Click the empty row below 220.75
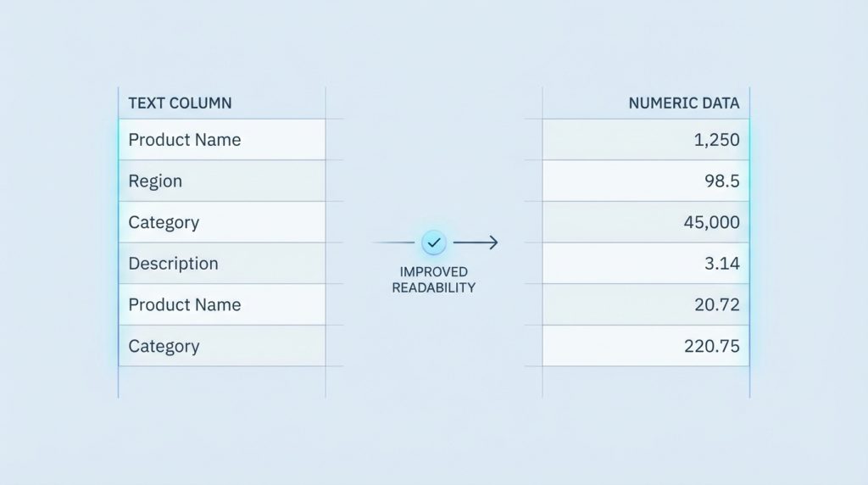The image size is (868, 485). (x=646, y=382)
